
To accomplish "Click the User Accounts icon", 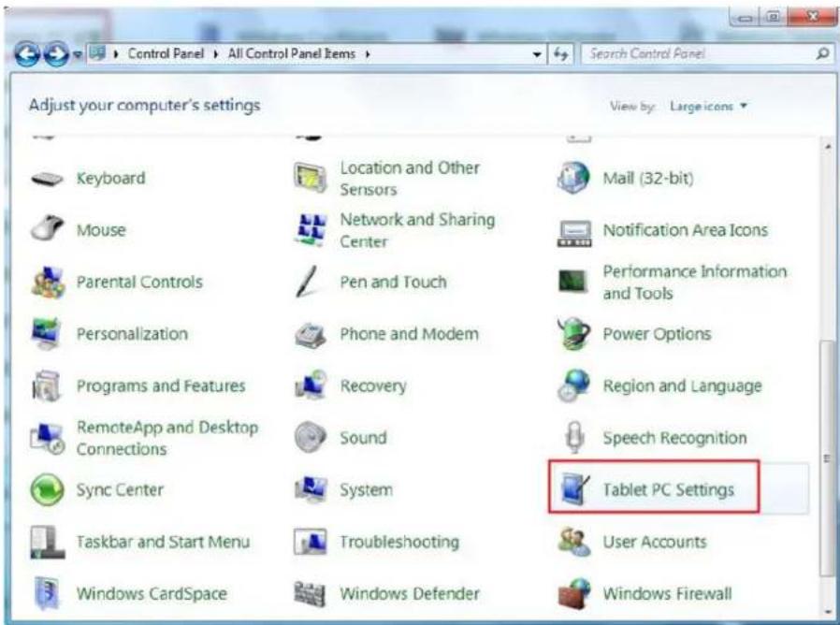I will [x=573, y=542].
